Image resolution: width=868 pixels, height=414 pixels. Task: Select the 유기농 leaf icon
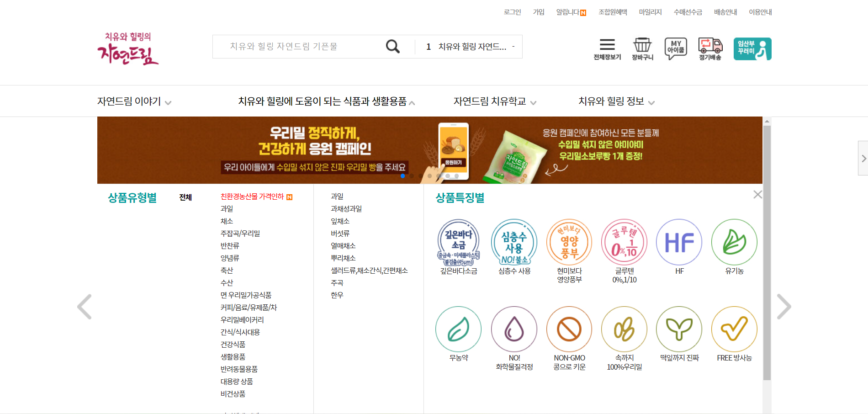tap(734, 242)
